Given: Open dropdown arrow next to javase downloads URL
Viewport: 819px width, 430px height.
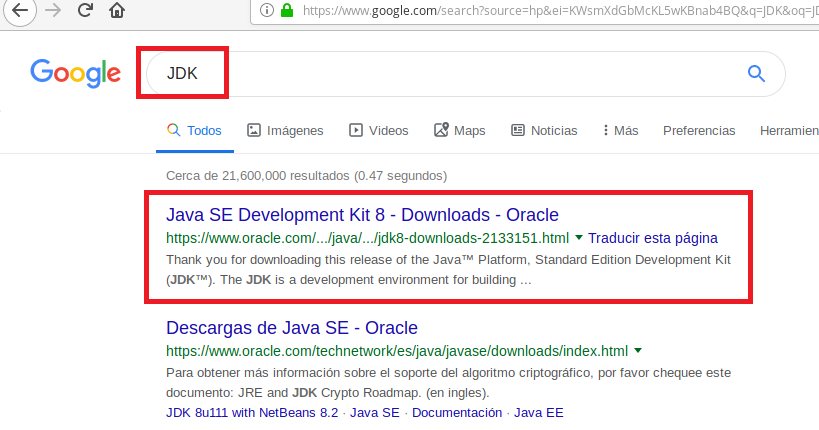Looking at the screenshot, I should pos(638,351).
